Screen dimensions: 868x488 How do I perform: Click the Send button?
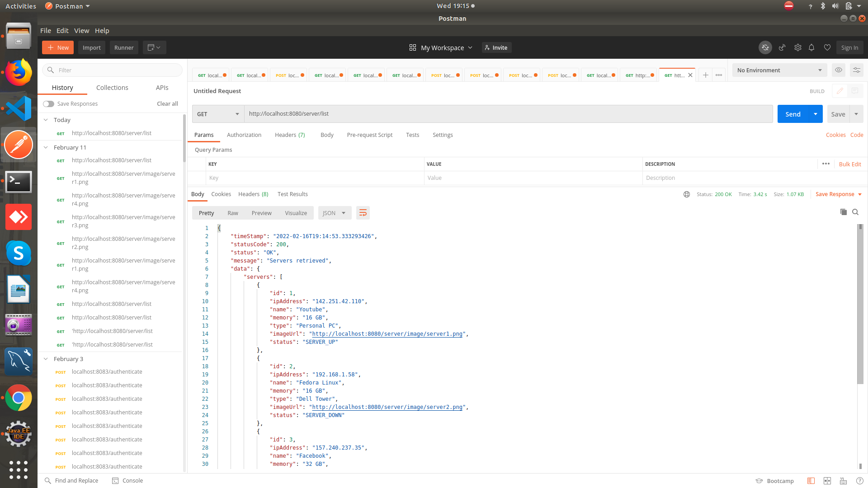793,113
